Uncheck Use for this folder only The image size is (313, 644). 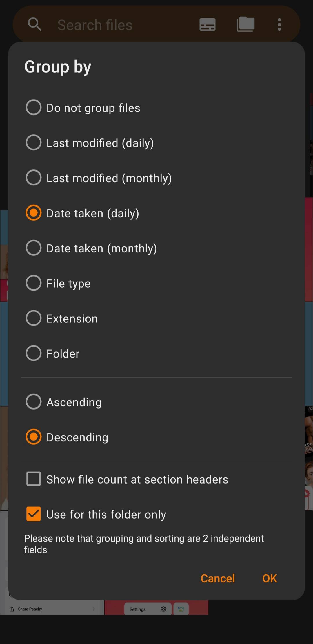[34, 514]
